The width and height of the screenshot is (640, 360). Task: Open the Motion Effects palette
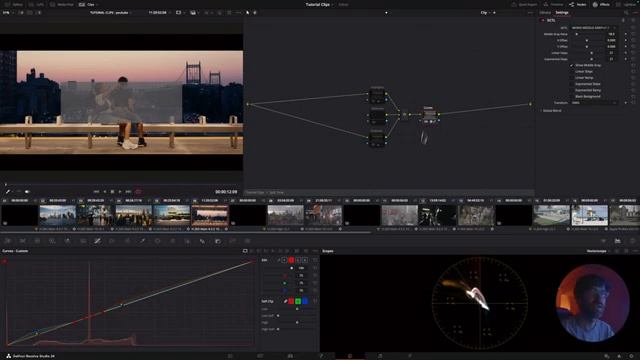pyautogui.click(x=82, y=241)
